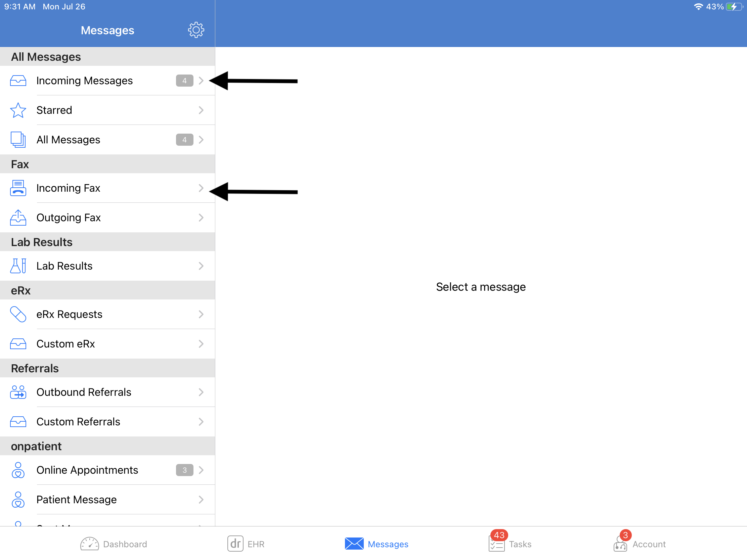Image resolution: width=747 pixels, height=560 pixels.
Task: Open Custom eRx messages
Action: 107,344
